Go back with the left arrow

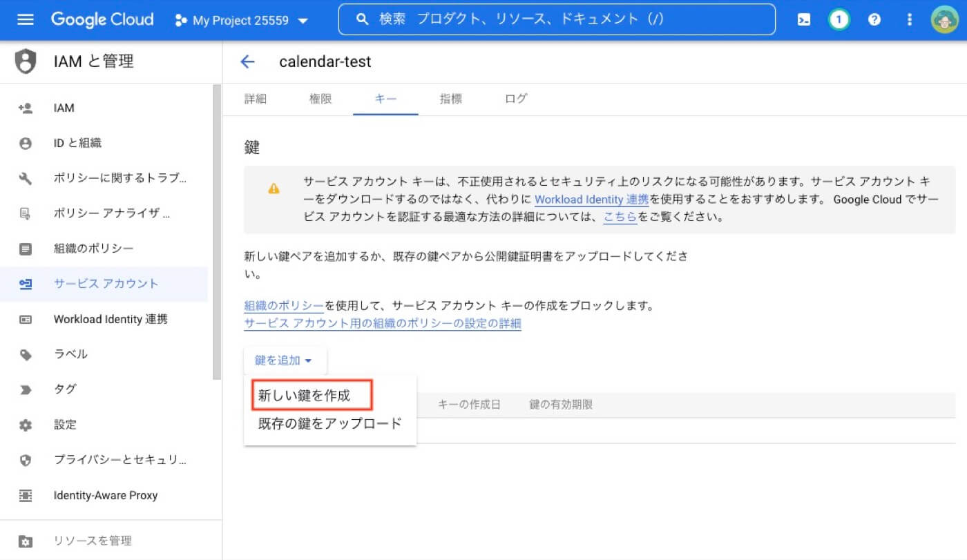pyautogui.click(x=247, y=62)
